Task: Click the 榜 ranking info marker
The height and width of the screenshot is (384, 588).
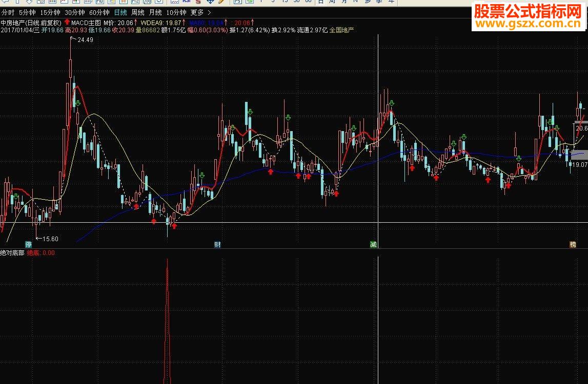Action: point(573,245)
